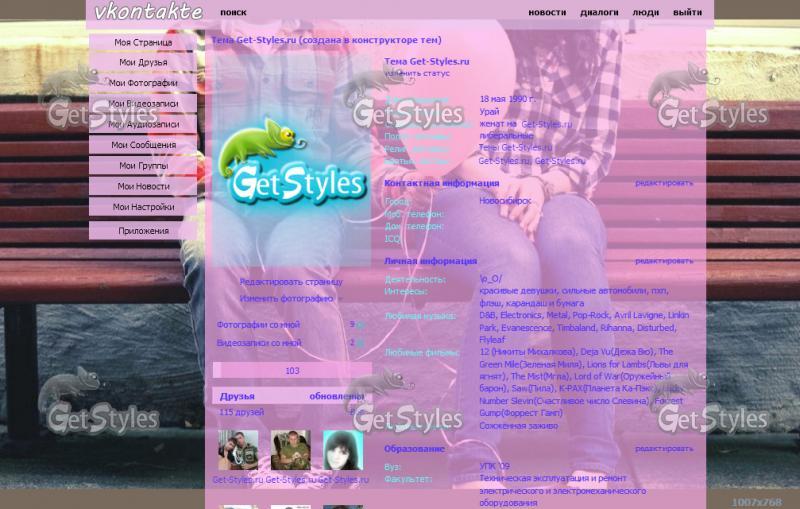Click the УПК '09 university link
This screenshot has width=800, height=509.
click(494, 466)
